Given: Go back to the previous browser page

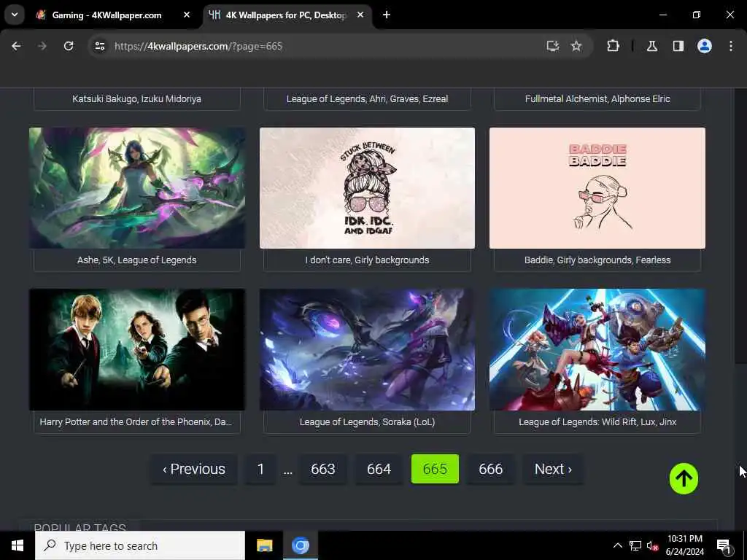Looking at the screenshot, I should (x=16, y=46).
